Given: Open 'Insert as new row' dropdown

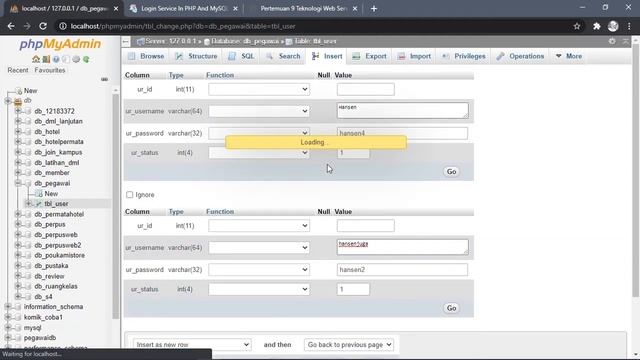Looking at the screenshot, I should click(x=192, y=344).
